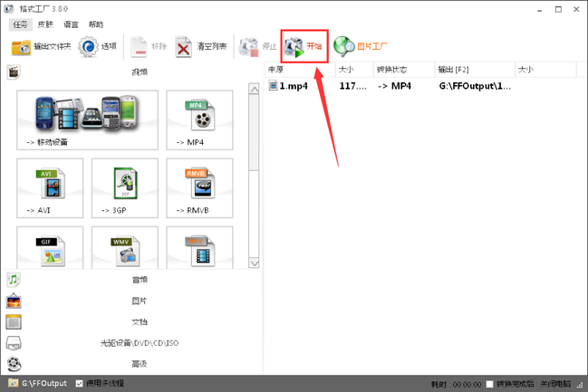588x392 pixels.
Task: Click the status bar output folder icon
Action: 13,383
